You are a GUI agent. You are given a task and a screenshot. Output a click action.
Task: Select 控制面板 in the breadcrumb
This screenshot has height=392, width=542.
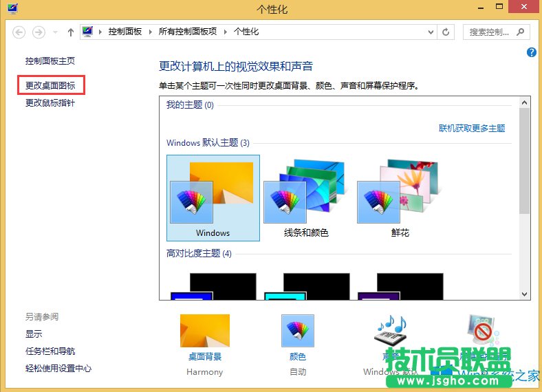(125, 32)
